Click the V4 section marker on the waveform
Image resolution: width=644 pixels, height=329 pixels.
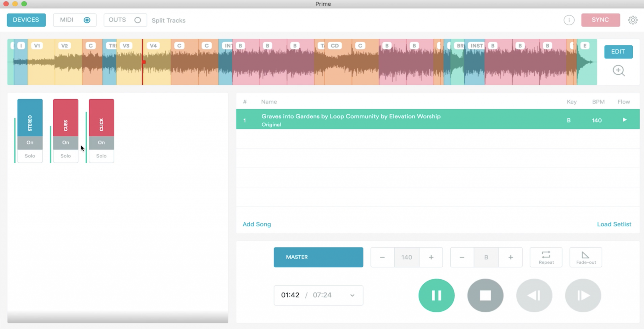(153, 45)
